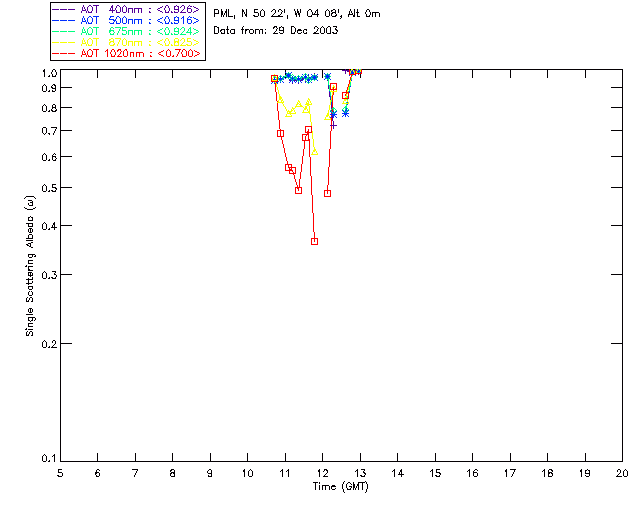Click y-axis tick label 0.8
This screenshot has width=640, height=512.
49,108
